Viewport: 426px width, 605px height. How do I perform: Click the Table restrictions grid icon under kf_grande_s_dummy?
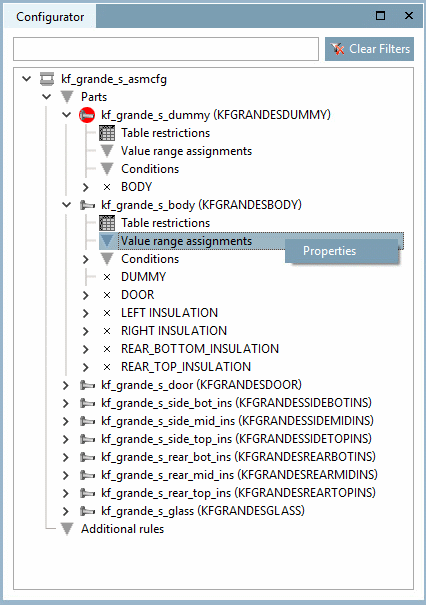coord(107,133)
